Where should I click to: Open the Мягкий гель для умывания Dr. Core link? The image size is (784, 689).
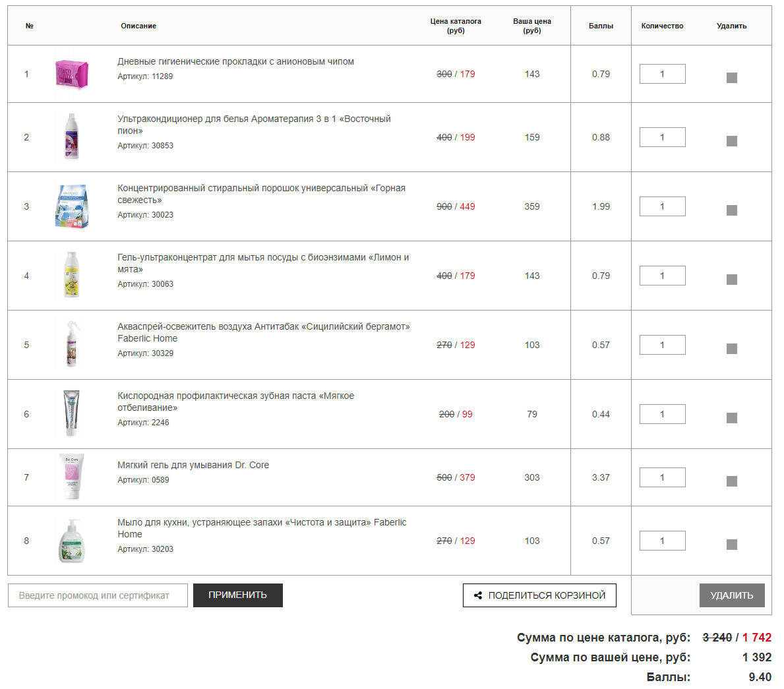pyautogui.click(x=193, y=465)
